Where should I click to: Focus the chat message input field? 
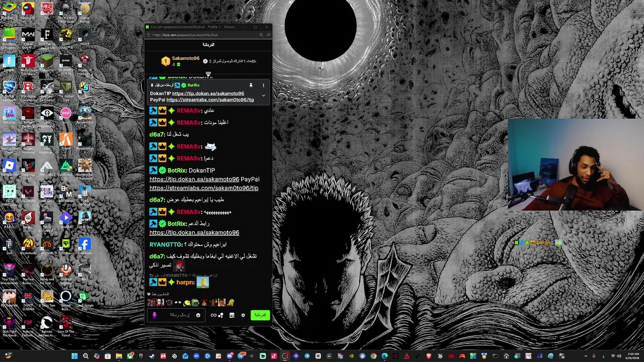[176, 315]
